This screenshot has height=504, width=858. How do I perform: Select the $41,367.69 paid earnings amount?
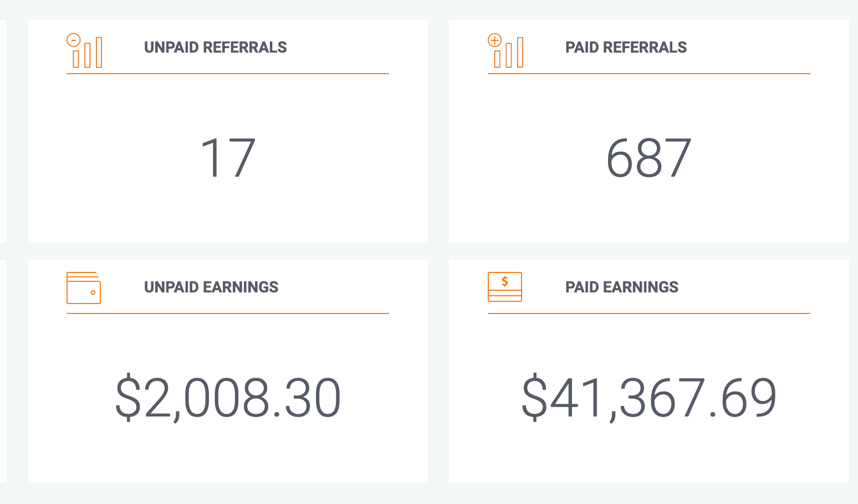coord(649,398)
